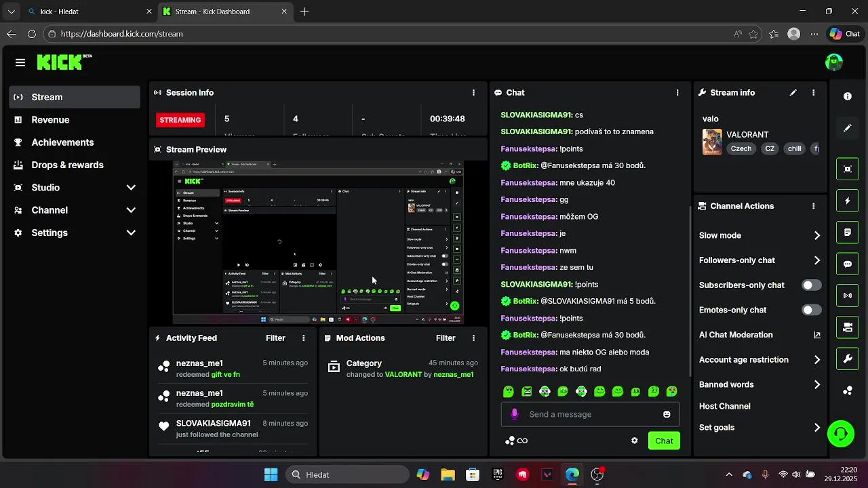Click the channel points bubbles icon in sidebar
Image resolution: width=868 pixels, height=488 pixels.
848,390
